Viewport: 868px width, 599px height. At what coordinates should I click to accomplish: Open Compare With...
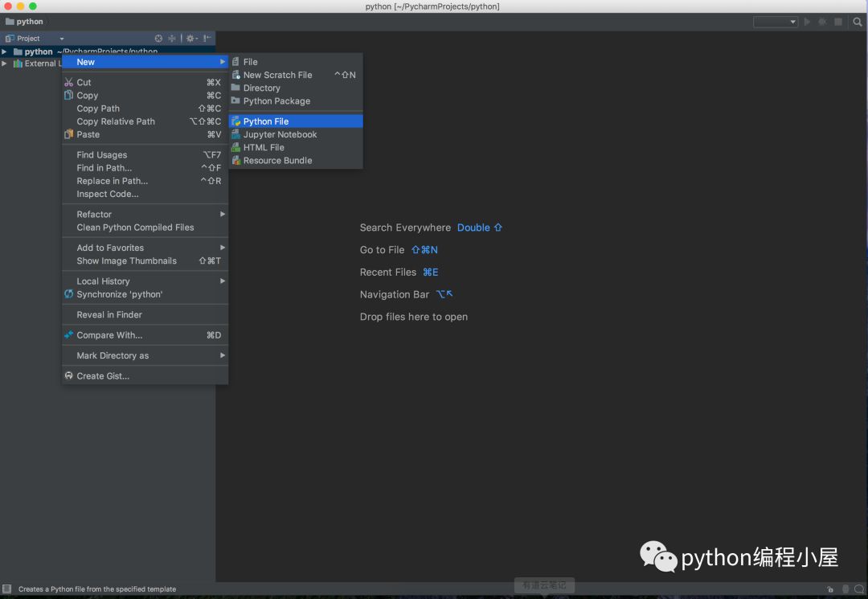click(x=145, y=335)
